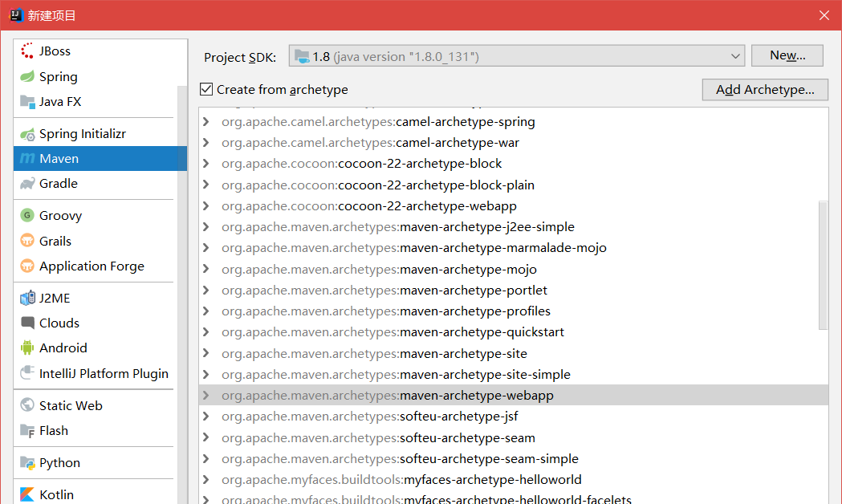Click the Kotlin icon in the list
Image resolution: width=842 pixels, height=504 pixels.
click(x=27, y=494)
